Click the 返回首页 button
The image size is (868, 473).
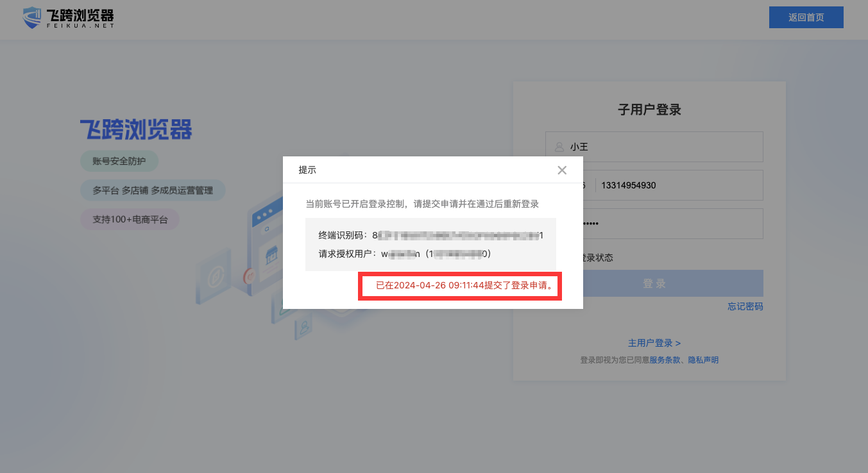pyautogui.click(x=806, y=17)
